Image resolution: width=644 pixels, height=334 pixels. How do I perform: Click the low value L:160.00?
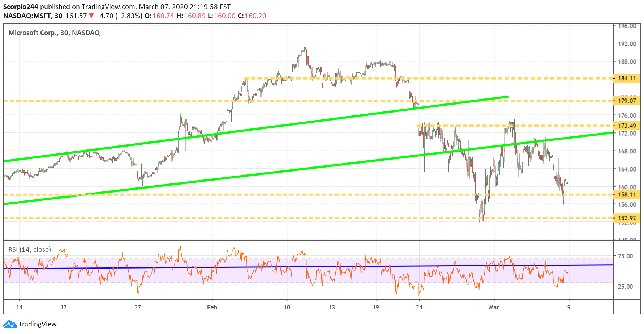click(x=222, y=16)
